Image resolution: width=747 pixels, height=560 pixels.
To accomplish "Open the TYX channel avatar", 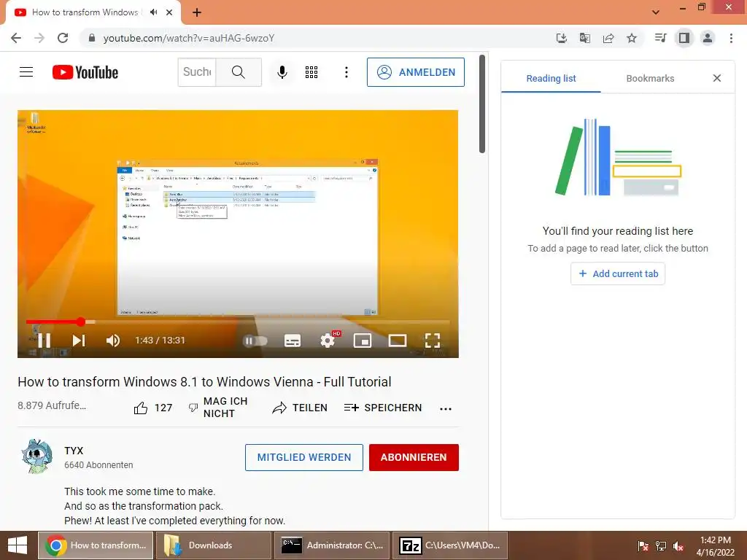I will [x=37, y=456].
